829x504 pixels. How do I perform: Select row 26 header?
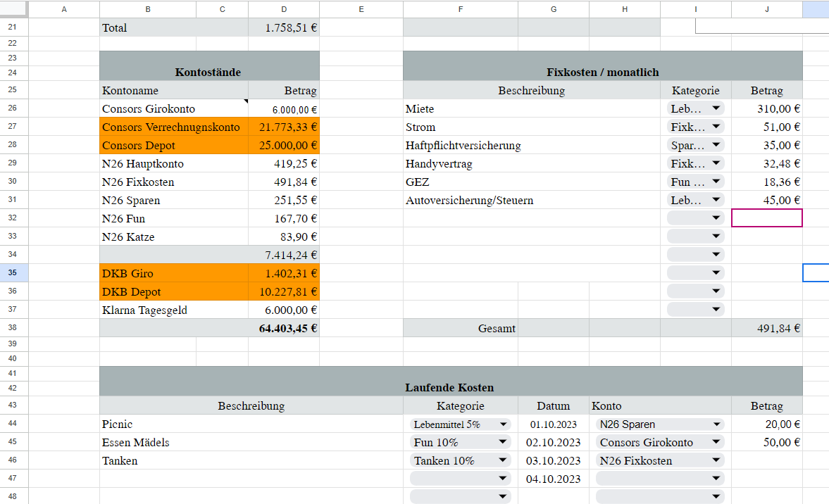[13, 108]
